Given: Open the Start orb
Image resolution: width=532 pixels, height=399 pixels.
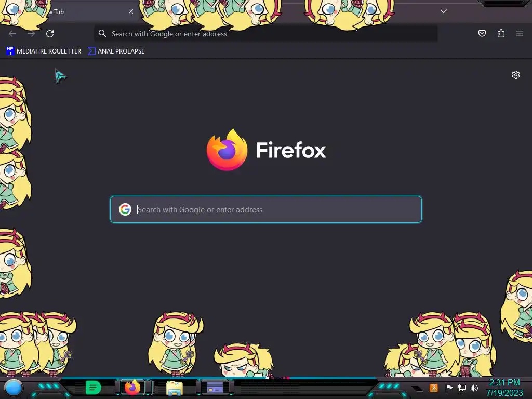Looking at the screenshot, I should click(x=13, y=388).
